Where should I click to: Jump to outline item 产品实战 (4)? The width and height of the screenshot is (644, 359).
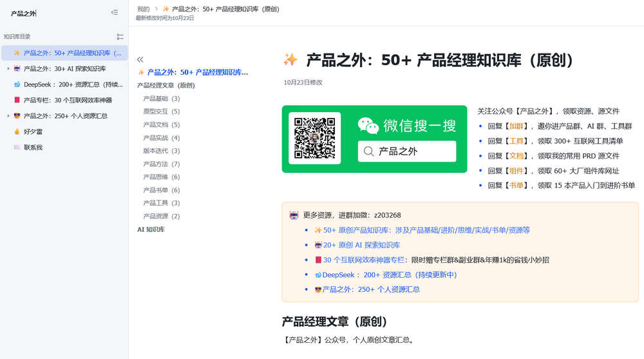[x=162, y=138]
